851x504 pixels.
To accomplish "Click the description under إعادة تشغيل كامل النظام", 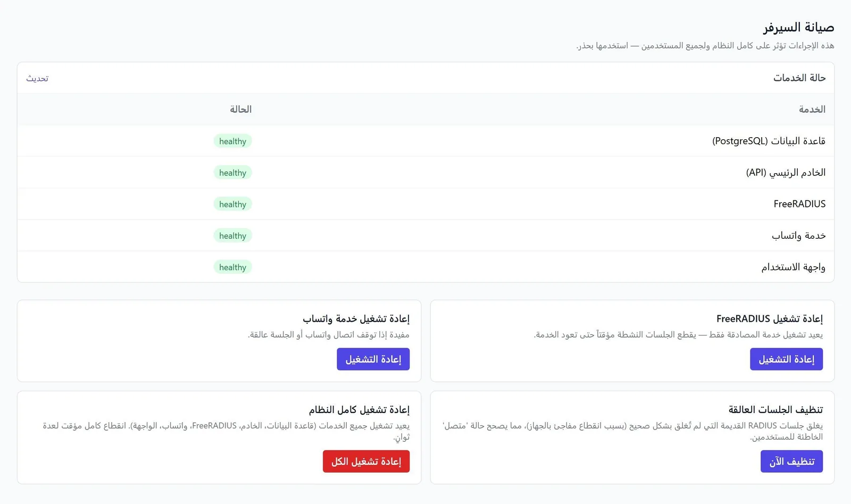I will (226, 431).
